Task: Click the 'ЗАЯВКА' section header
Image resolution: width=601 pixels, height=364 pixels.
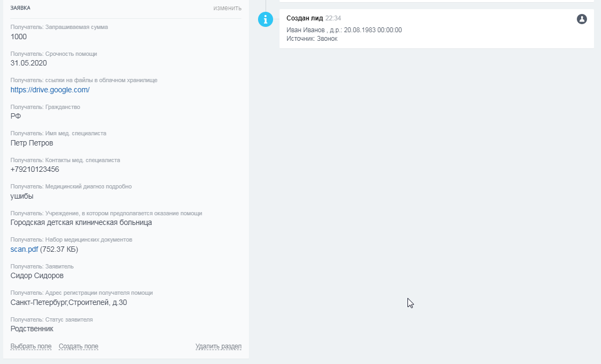Action: tap(20, 8)
